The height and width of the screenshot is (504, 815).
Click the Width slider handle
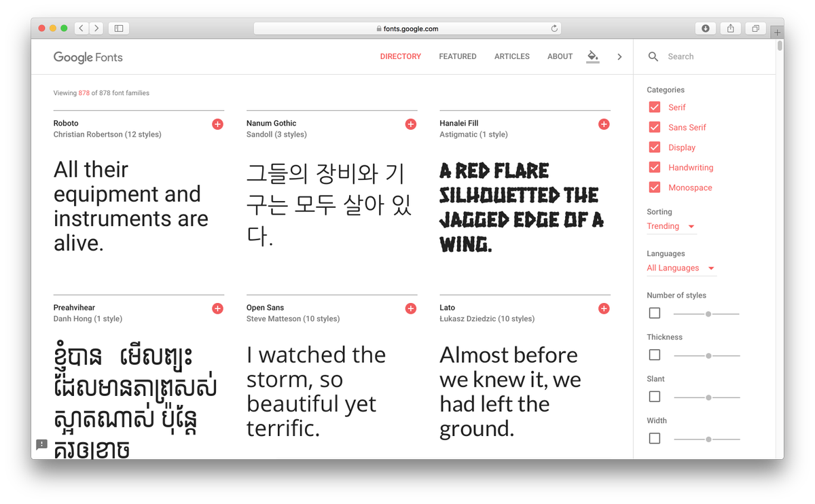click(x=708, y=439)
